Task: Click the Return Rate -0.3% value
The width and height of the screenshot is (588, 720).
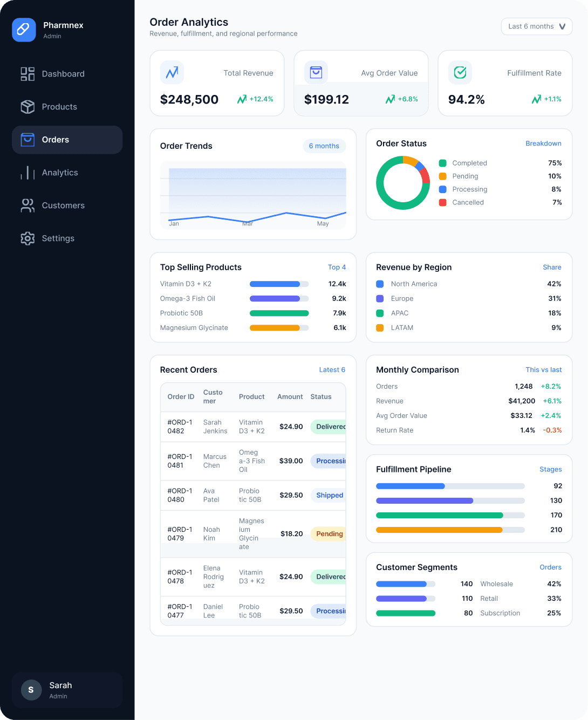Action: tap(551, 430)
